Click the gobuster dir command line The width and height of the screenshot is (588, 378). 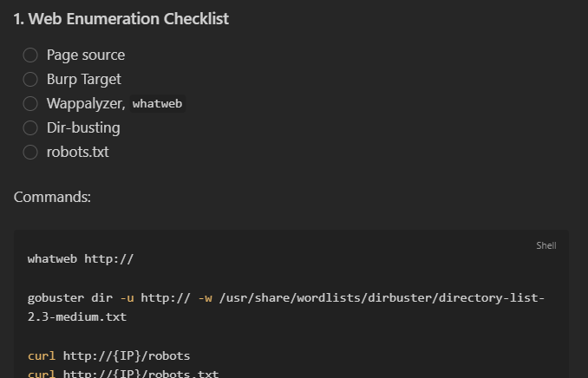click(x=286, y=298)
